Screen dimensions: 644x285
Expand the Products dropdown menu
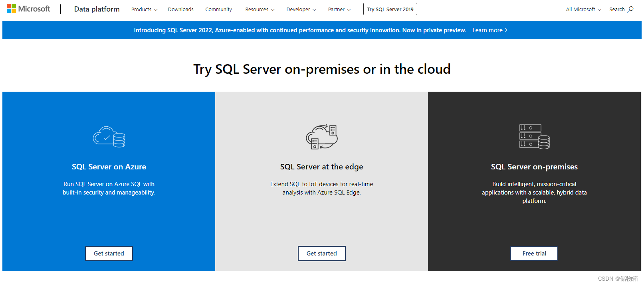(x=144, y=9)
